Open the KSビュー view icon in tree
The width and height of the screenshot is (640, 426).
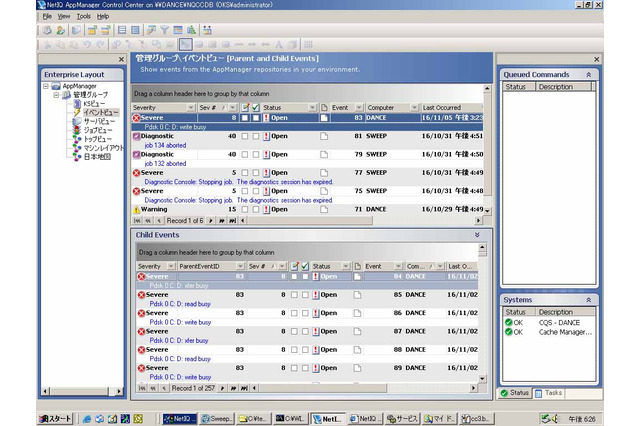coord(77,103)
